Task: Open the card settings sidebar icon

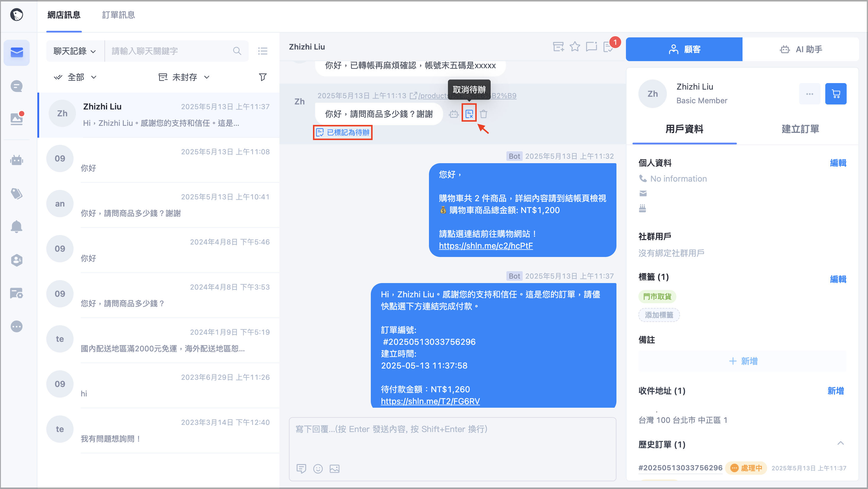Action: [17, 293]
